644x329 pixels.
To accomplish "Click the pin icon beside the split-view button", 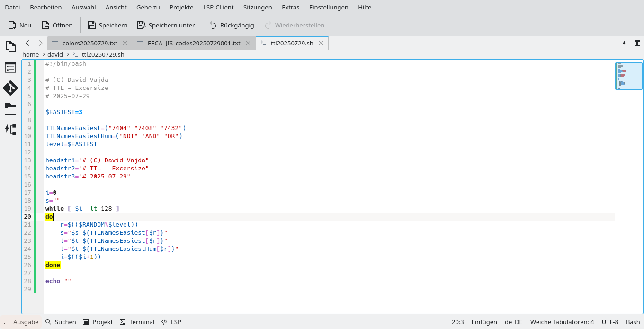I will point(625,43).
